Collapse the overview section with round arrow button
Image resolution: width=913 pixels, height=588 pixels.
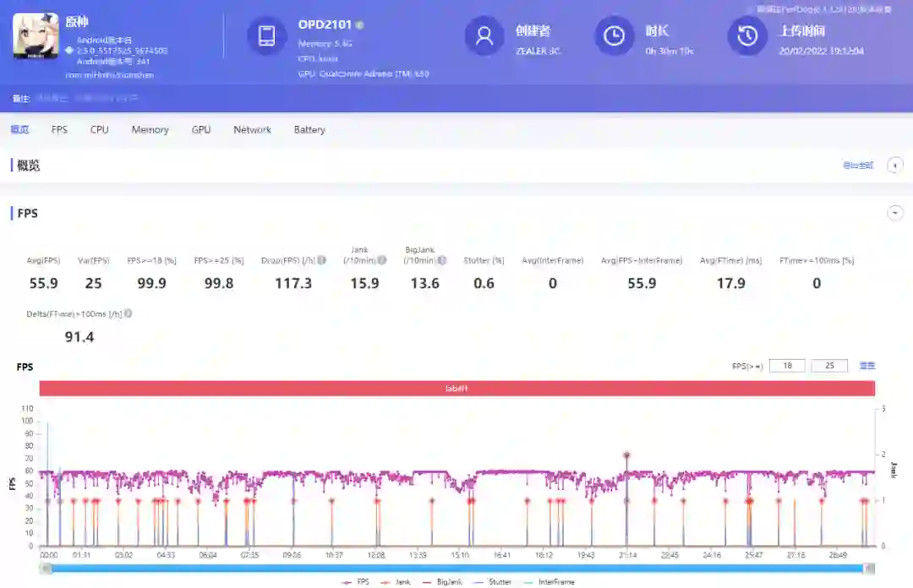click(x=895, y=166)
